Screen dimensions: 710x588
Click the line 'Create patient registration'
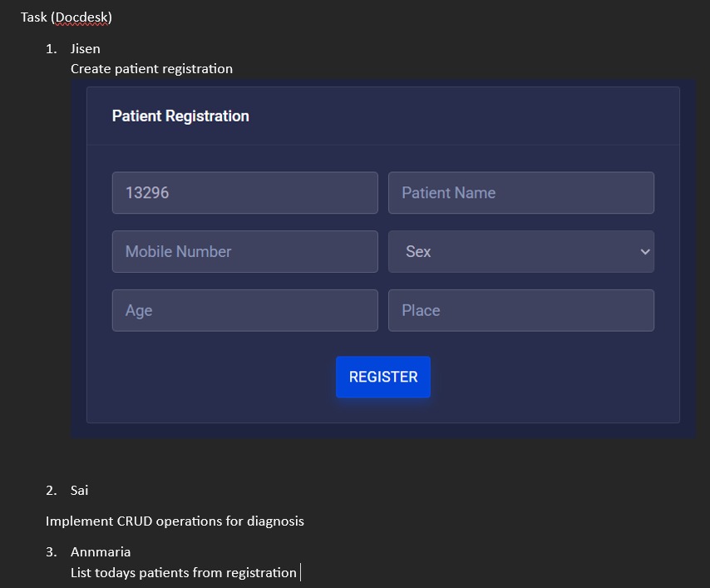(x=151, y=69)
